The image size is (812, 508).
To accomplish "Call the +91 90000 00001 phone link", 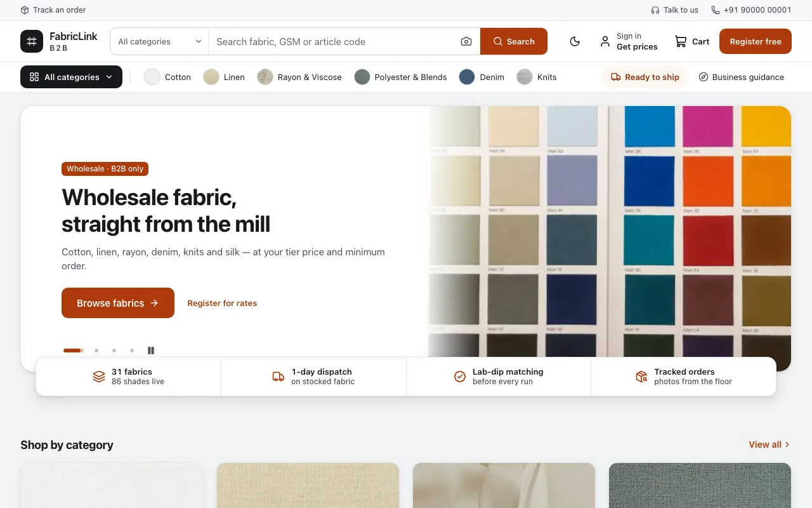I will coord(751,10).
